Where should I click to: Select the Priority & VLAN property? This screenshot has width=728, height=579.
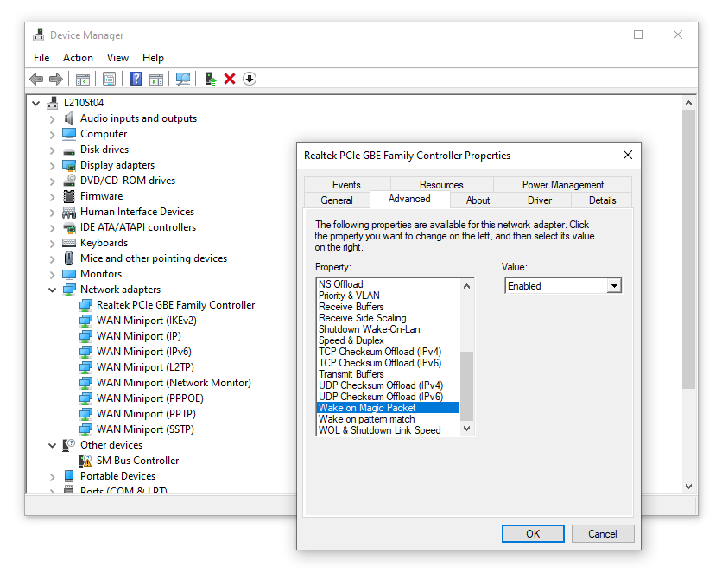click(389, 296)
